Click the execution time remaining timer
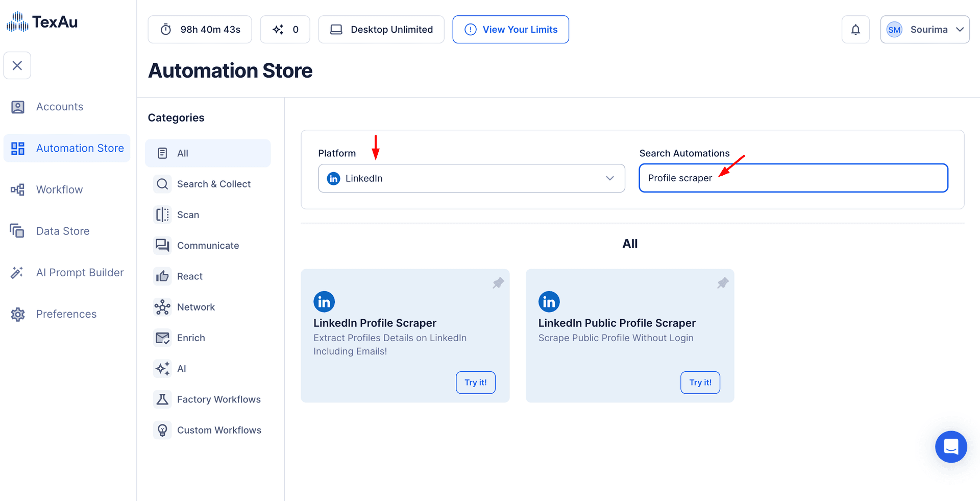Image resolution: width=980 pixels, height=501 pixels. click(200, 30)
